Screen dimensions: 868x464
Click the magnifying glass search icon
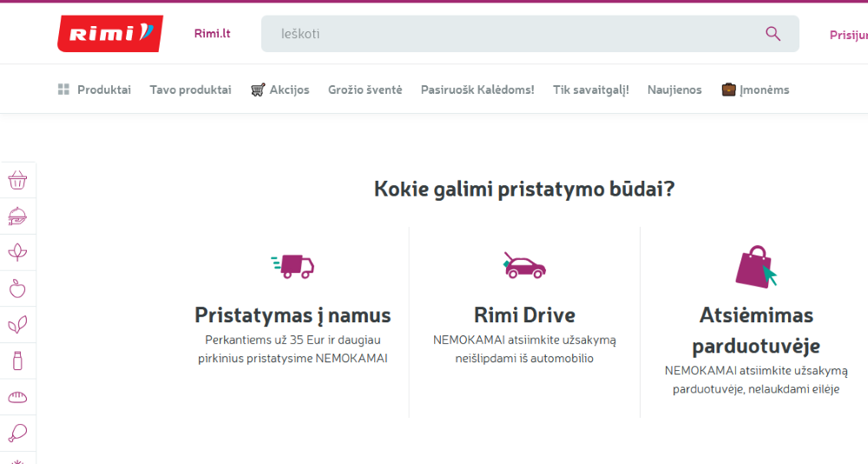[773, 34]
